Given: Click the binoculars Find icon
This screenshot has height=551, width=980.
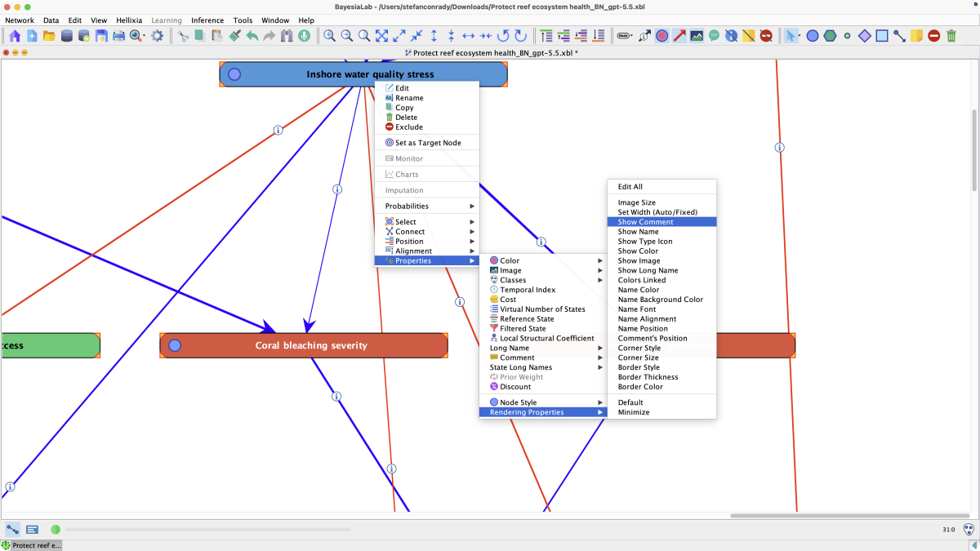Looking at the screenshot, I should [287, 36].
